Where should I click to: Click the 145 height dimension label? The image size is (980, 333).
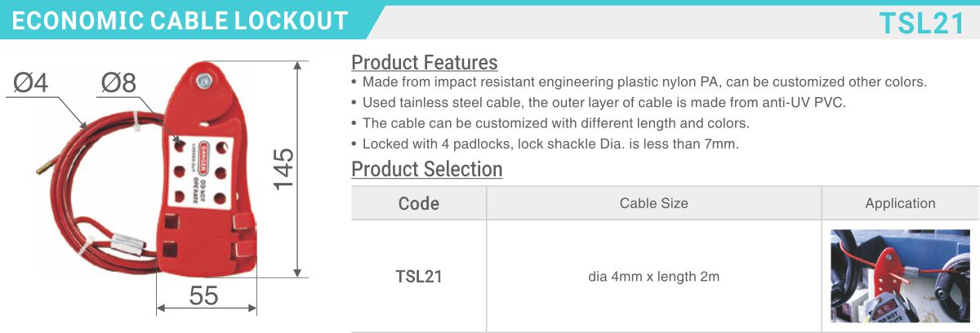283,169
